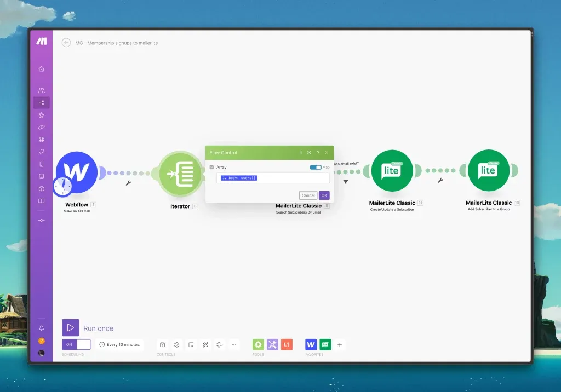Open Scenarios share icon in sidebar
561x392 pixels.
[x=42, y=102]
